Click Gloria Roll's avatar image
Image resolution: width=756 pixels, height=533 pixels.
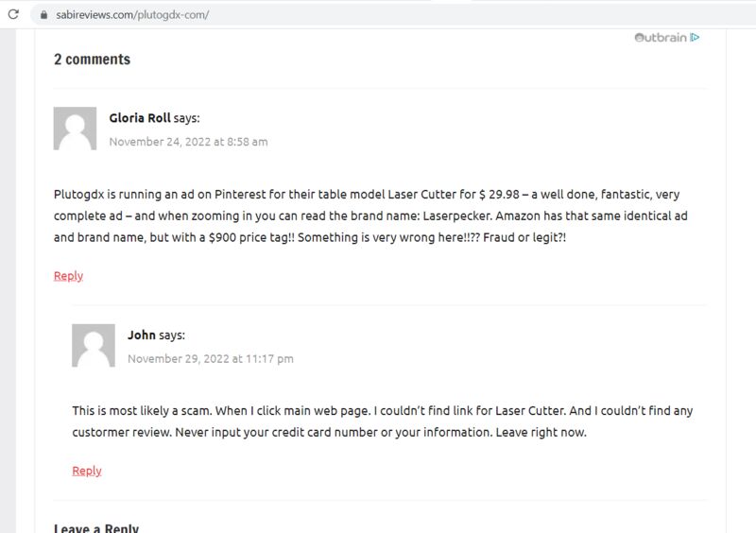tap(75, 129)
